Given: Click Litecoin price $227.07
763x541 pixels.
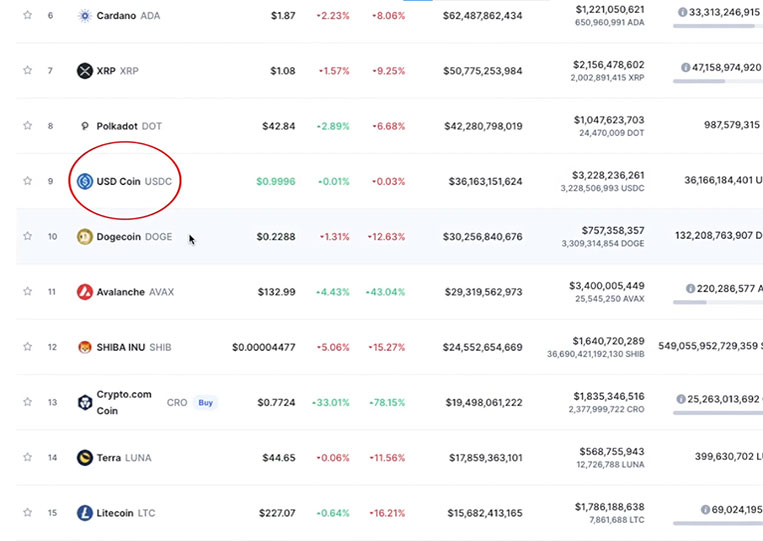Looking at the screenshot, I should coord(277,513).
